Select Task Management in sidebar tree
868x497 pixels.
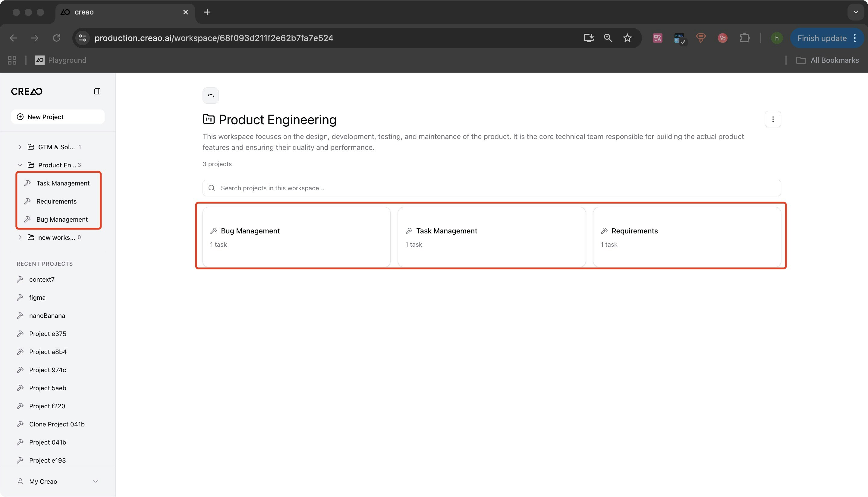point(63,183)
